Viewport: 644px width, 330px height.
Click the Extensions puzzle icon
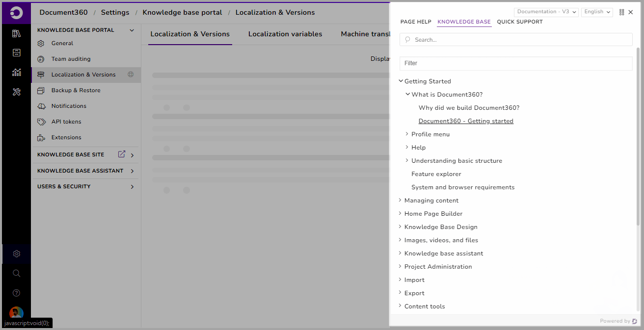pos(41,137)
